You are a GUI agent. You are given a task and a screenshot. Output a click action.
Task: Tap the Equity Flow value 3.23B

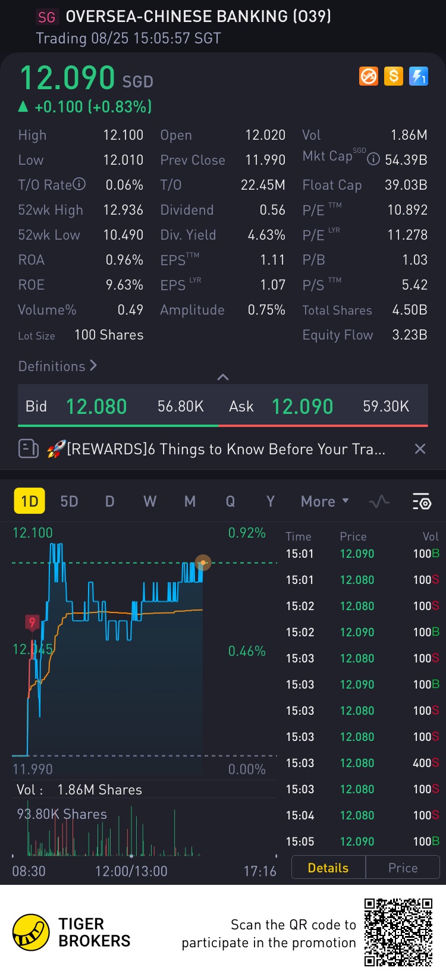(409, 335)
